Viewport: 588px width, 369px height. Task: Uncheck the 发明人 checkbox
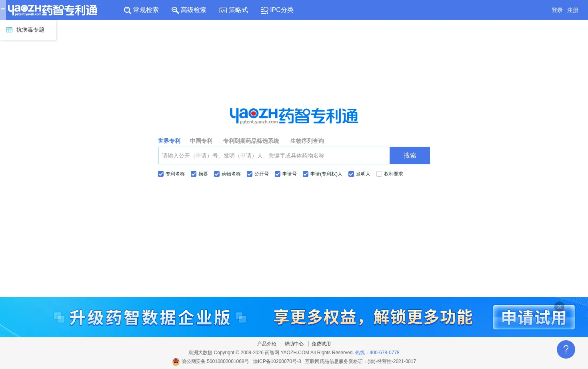click(351, 174)
